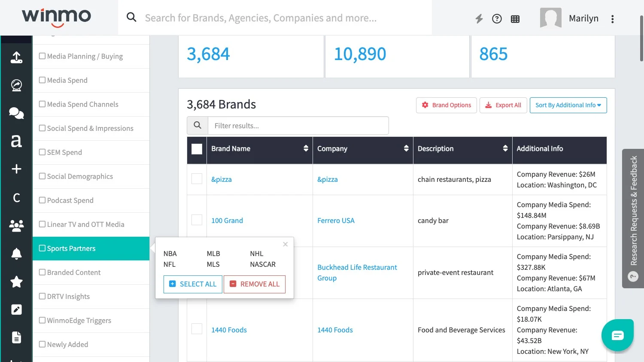This screenshot has width=644, height=362.
Task: Click the search magnifier in the top bar
Action: 131,17
